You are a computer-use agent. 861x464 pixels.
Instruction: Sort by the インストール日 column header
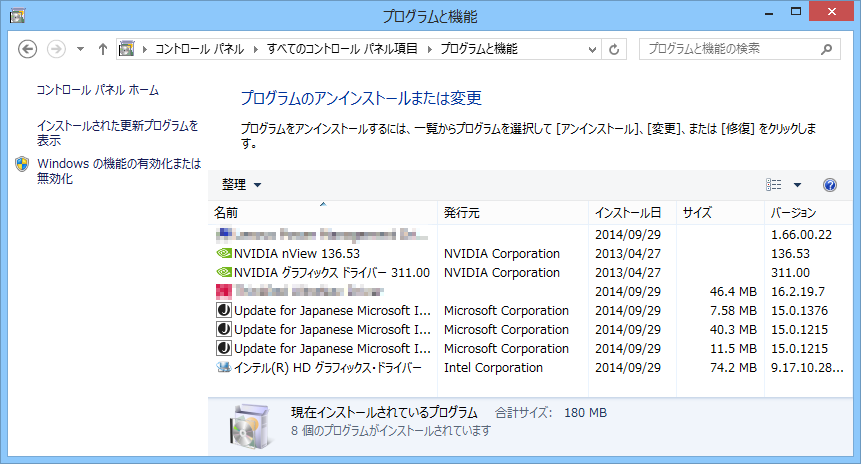tap(627, 213)
